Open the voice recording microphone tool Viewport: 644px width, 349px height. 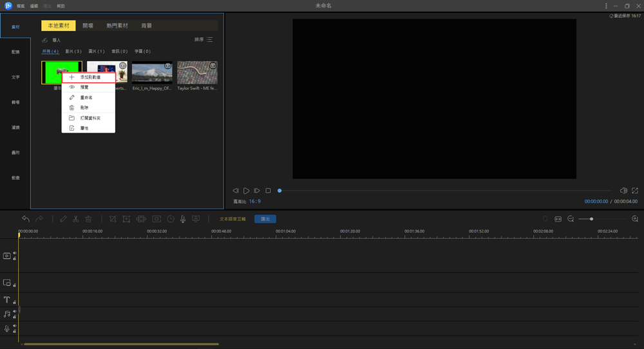pyautogui.click(x=183, y=219)
